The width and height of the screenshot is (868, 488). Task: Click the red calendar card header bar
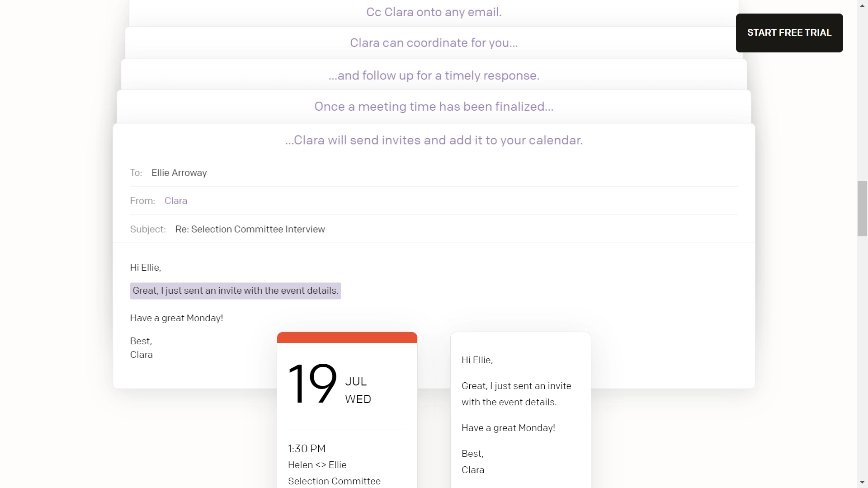(x=347, y=338)
